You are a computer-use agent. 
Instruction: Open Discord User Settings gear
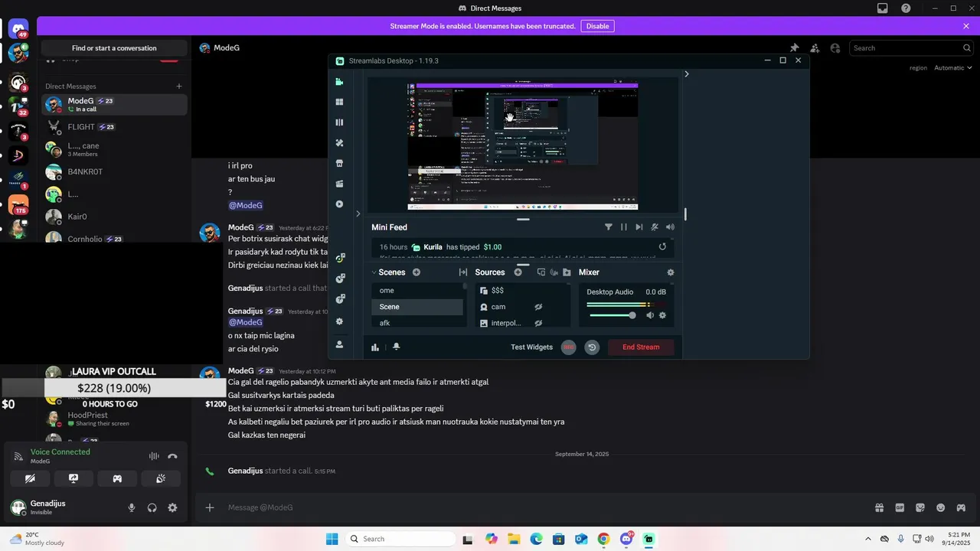pyautogui.click(x=172, y=507)
